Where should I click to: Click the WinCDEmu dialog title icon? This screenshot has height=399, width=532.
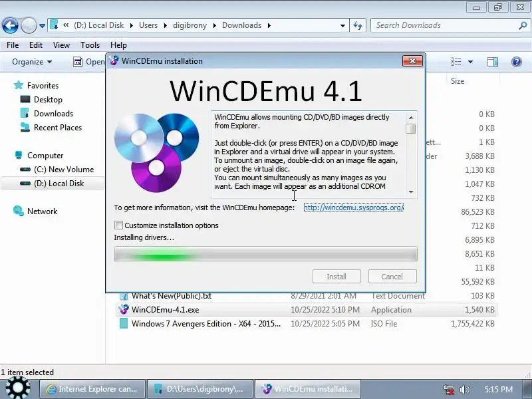pos(114,61)
